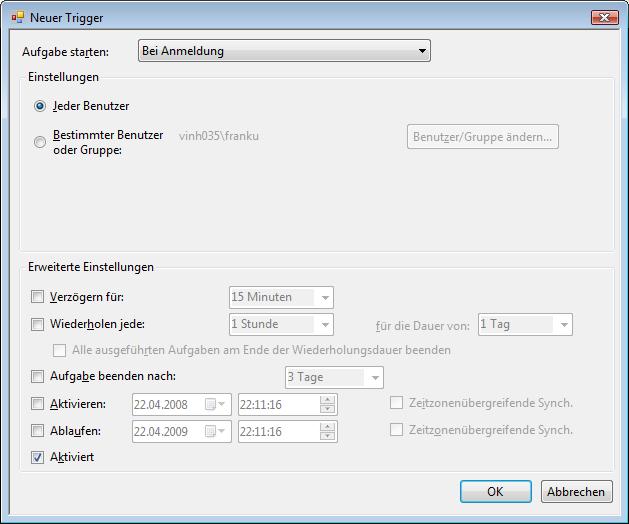Decrease the Ablaufen time with down arrow
Image resolution: width=629 pixels, height=524 pixels.
point(328,436)
